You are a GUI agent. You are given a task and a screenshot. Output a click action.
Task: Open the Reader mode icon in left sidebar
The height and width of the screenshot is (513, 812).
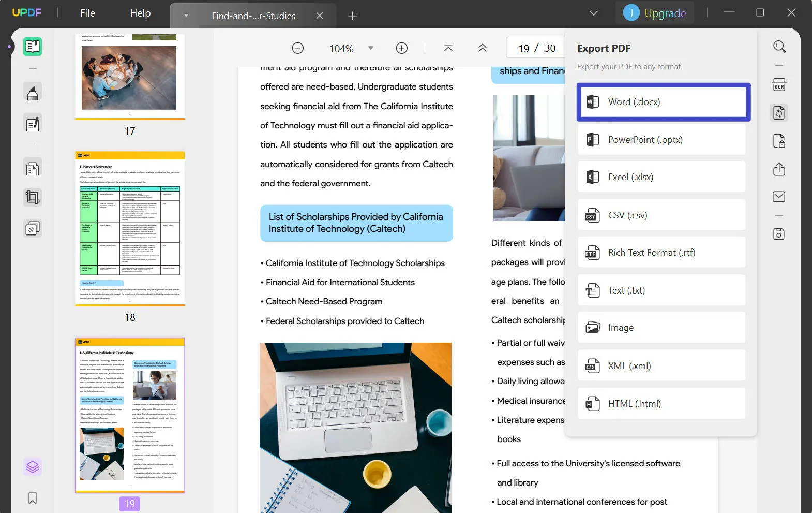click(33, 47)
